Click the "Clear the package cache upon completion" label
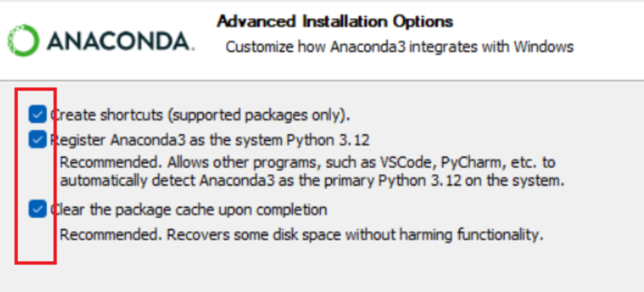This screenshot has height=292, width=644. [x=188, y=210]
